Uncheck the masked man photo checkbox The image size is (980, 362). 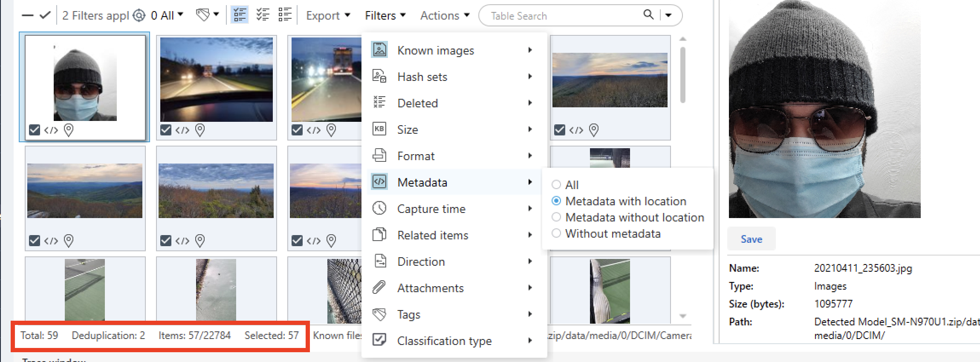click(x=35, y=130)
